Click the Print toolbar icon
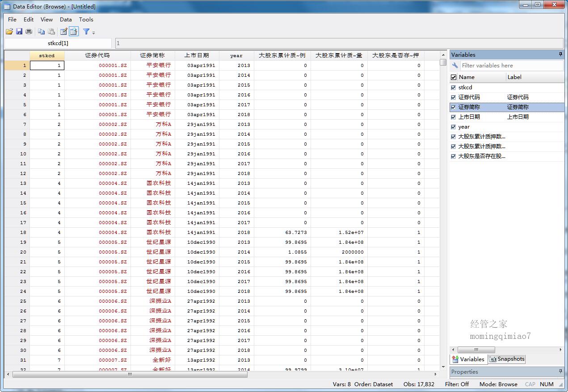Image resolution: width=568 pixels, height=392 pixels. [x=29, y=31]
